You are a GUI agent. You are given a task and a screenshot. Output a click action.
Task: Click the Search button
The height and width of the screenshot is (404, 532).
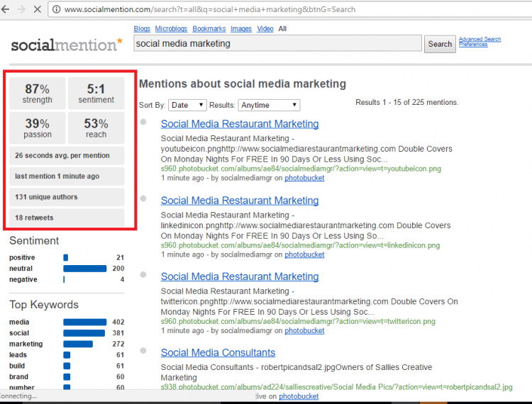pyautogui.click(x=440, y=44)
